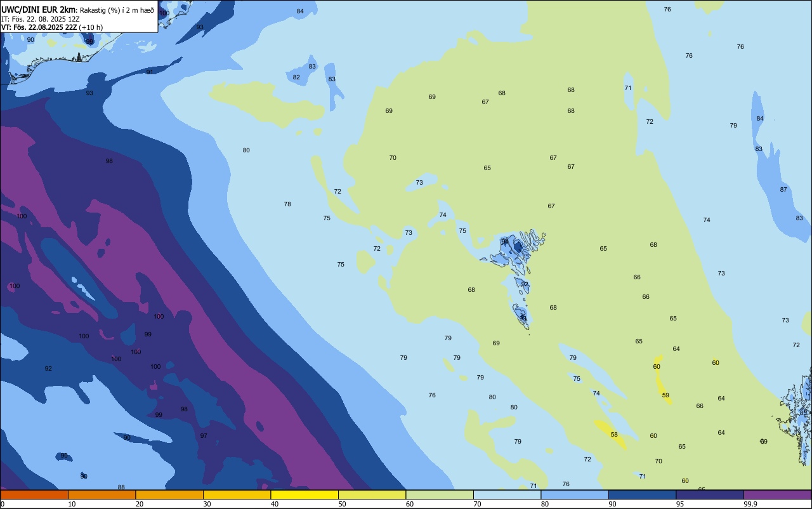Pick the amber 20–30 legend swatch

169,494
